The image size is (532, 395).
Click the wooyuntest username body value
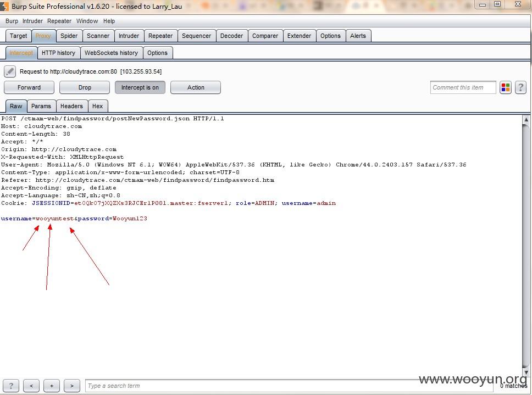click(x=54, y=219)
